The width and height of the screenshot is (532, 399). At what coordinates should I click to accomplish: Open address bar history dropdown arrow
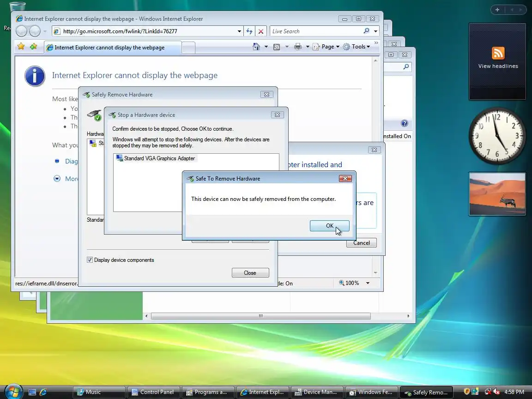click(x=239, y=31)
